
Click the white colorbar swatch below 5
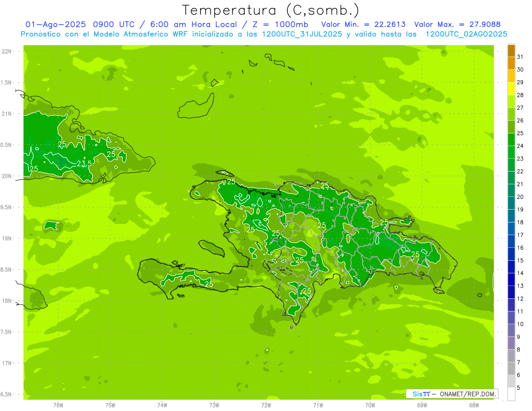click(511, 394)
